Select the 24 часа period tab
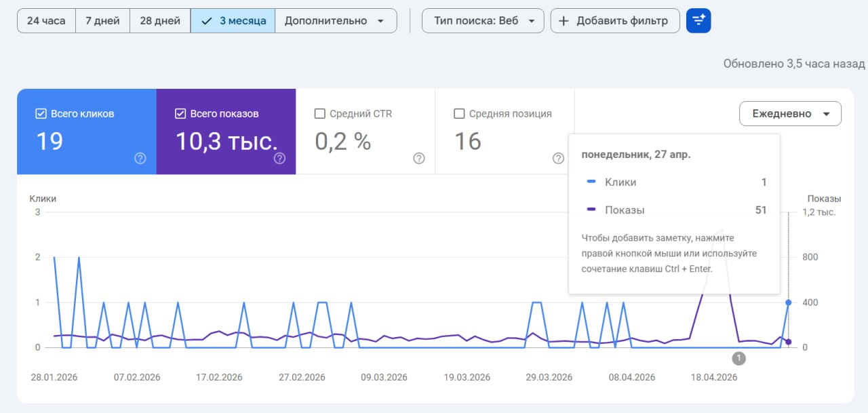This screenshot has height=413, width=868. click(x=46, y=21)
